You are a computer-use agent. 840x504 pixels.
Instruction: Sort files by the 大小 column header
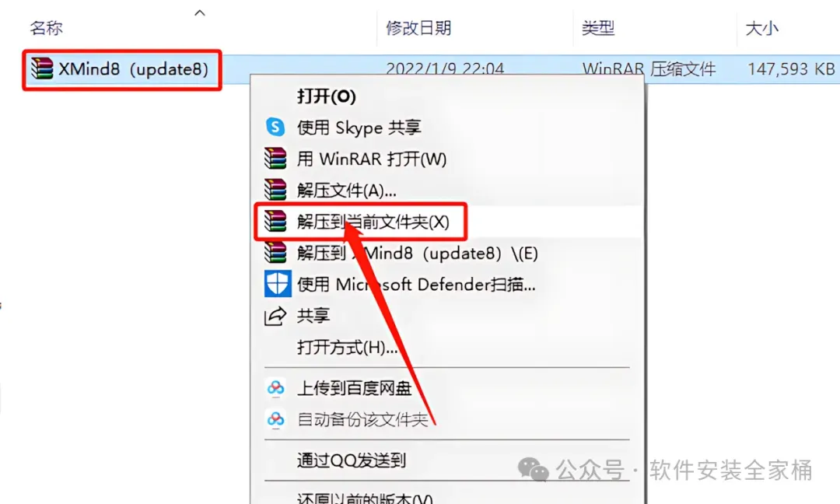pos(761,28)
